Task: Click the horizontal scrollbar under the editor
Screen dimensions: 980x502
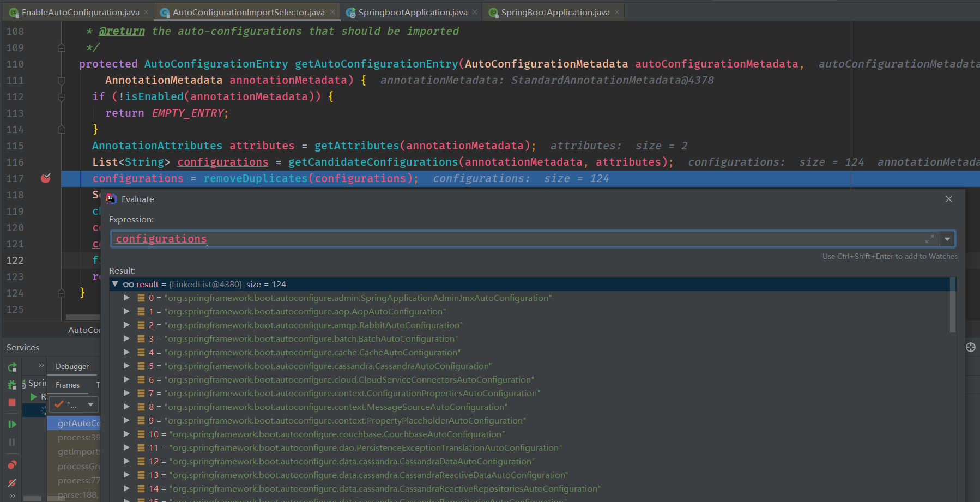Action: [83, 317]
